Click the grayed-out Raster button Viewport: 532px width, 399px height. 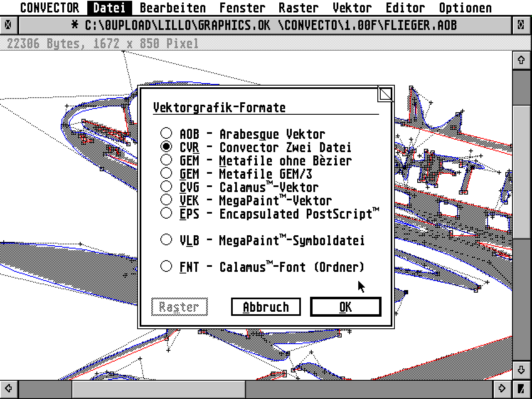pos(179,307)
